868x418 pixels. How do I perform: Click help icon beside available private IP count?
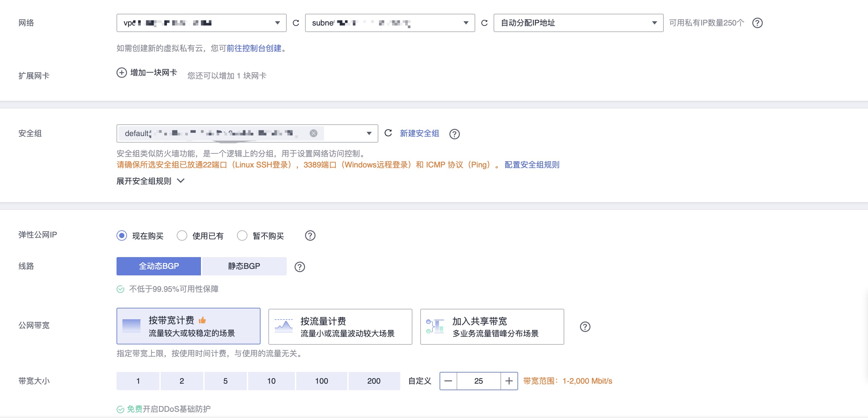coord(757,23)
